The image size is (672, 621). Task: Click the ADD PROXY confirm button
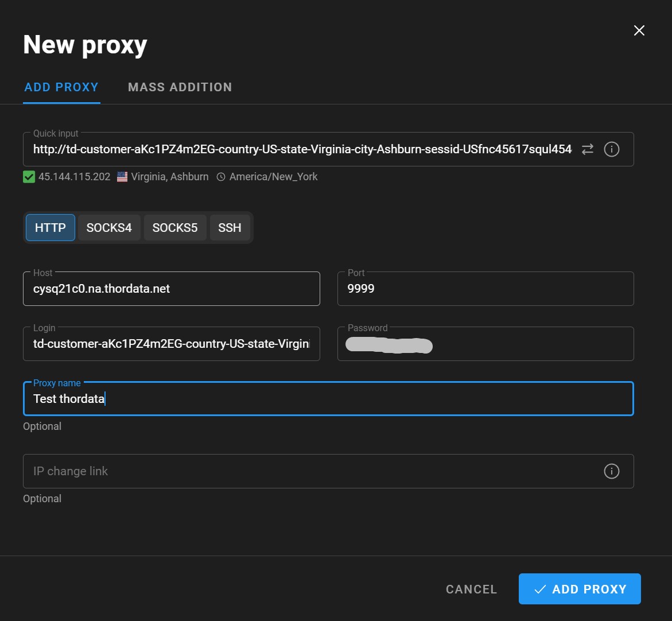point(580,589)
